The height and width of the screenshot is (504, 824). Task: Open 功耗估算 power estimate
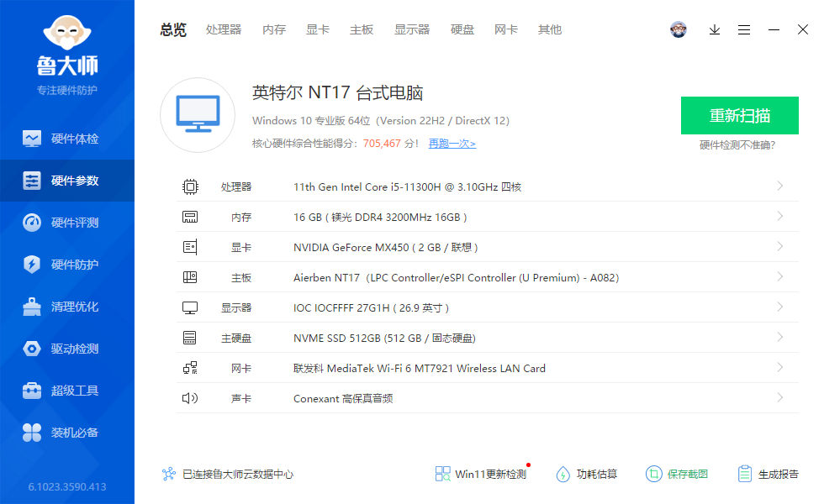pos(587,474)
